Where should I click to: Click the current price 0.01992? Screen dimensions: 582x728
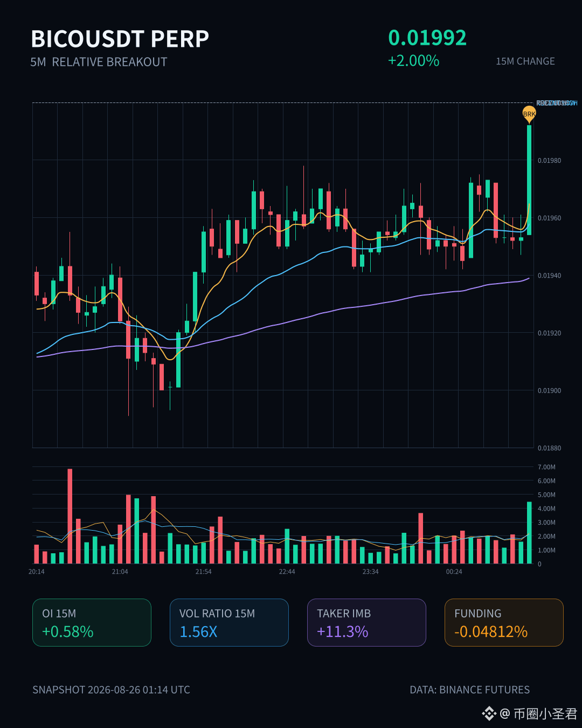click(427, 38)
